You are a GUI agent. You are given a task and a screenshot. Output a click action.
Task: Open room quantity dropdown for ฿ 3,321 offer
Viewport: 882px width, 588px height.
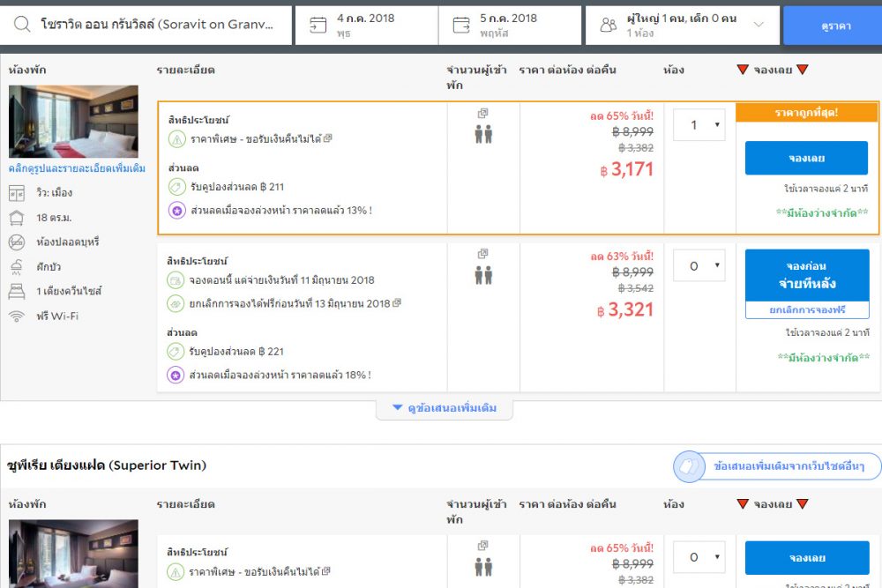click(699, 265)
